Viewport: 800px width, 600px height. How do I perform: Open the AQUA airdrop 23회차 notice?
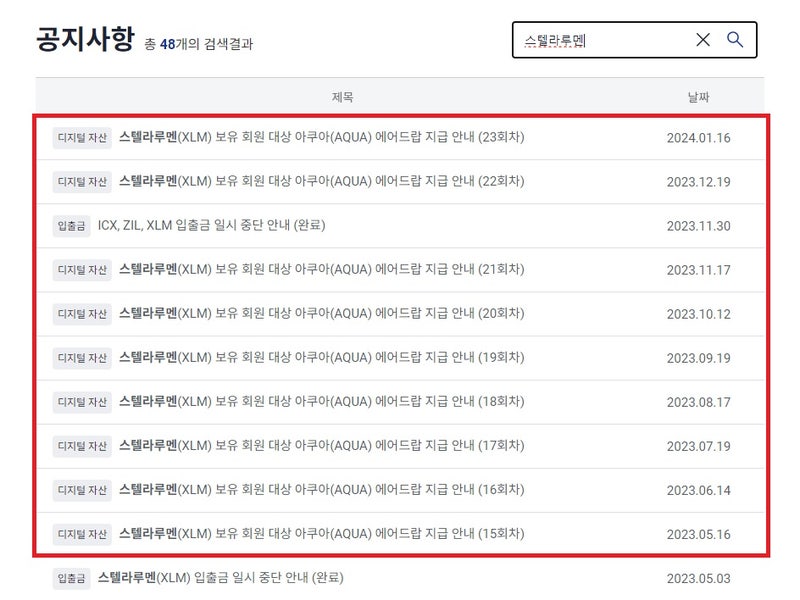(x=321, y=137)
